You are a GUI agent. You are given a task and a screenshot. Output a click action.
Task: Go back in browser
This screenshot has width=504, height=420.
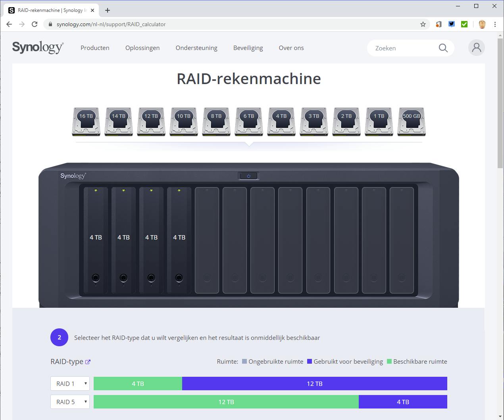[x=9, y=24]
